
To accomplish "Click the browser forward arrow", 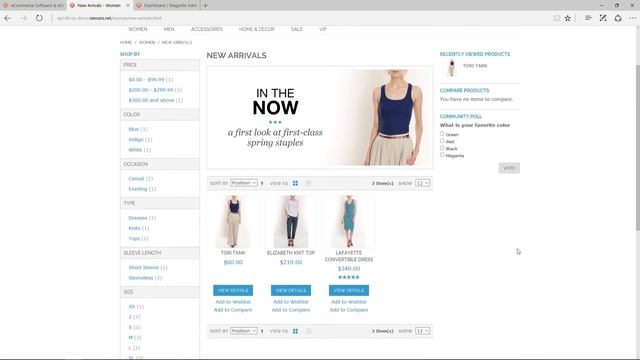I will [x=23, y=18].
